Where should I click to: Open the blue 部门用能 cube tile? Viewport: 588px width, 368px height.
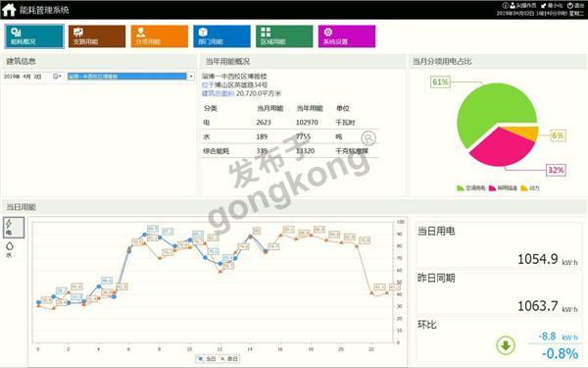pyautogui.click(x=222, y=36)
